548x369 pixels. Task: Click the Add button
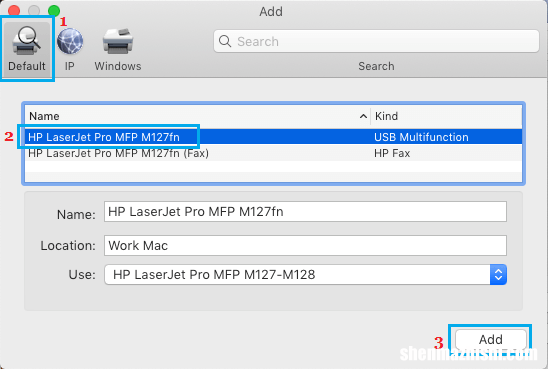click(x=491, y=339)
